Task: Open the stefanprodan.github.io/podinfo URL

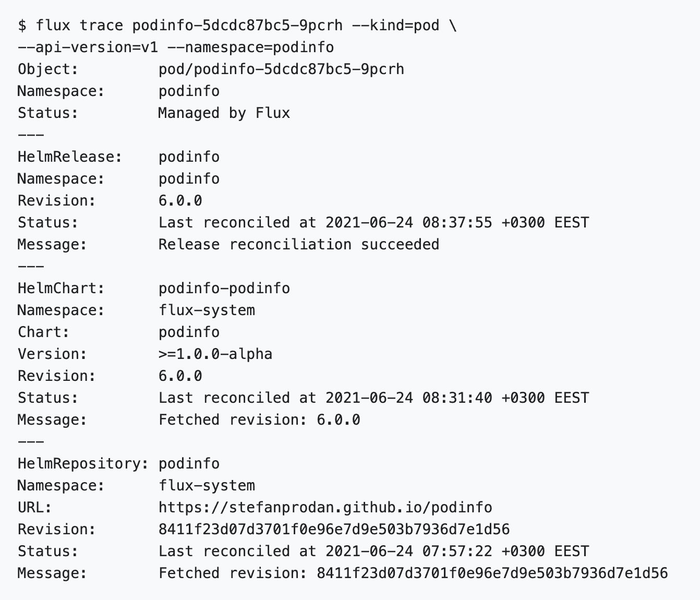Action: [325, 508]
